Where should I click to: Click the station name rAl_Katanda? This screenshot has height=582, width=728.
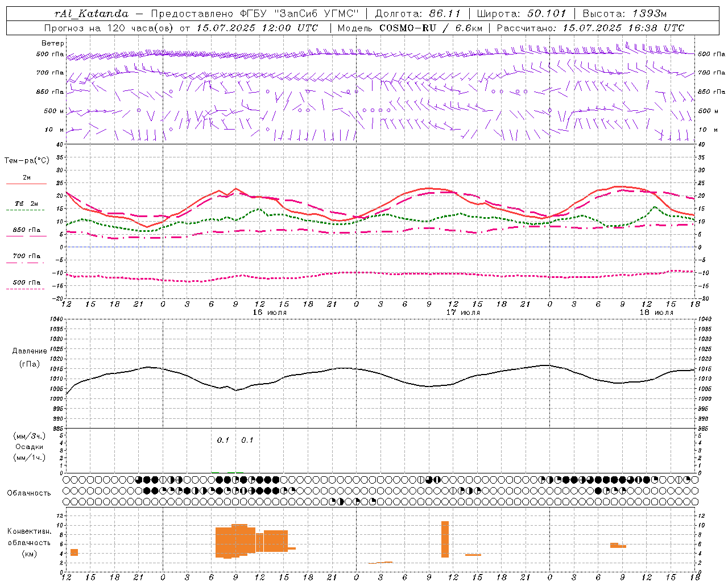click(x=92, y=14)
